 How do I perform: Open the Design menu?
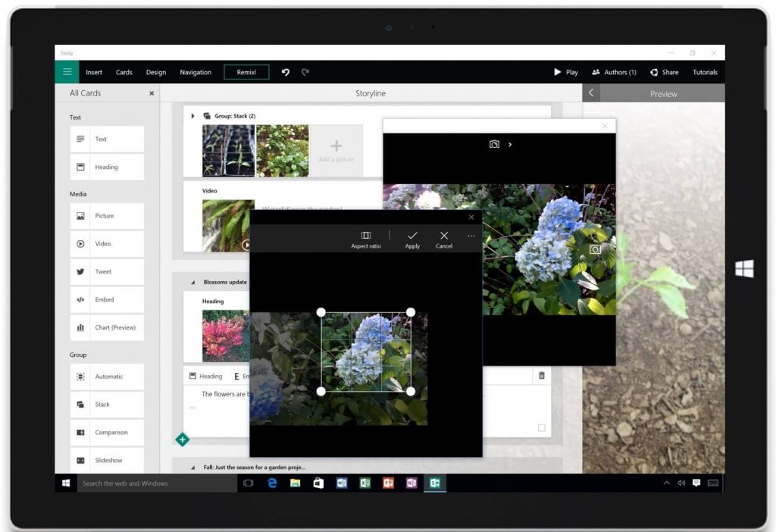pyautogui.click(x=156, y=72)
